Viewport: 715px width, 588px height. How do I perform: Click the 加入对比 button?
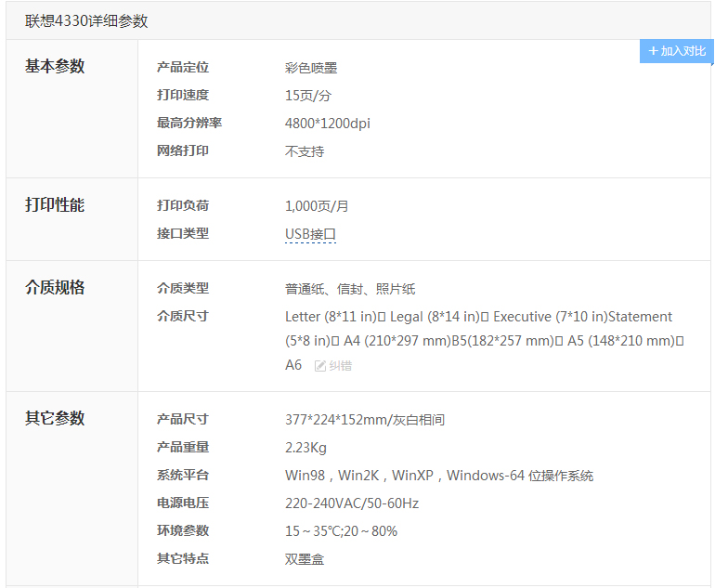click(x=676, y=51)
